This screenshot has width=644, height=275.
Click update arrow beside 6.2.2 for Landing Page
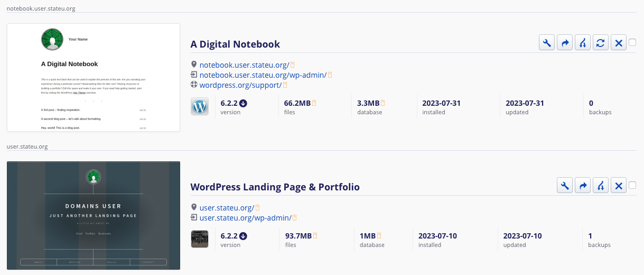click(243, 236)
